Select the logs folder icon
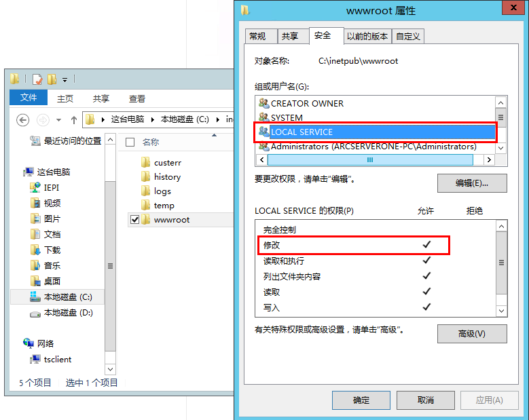This screenshot has width=529, height=420. tap(145, 191)
